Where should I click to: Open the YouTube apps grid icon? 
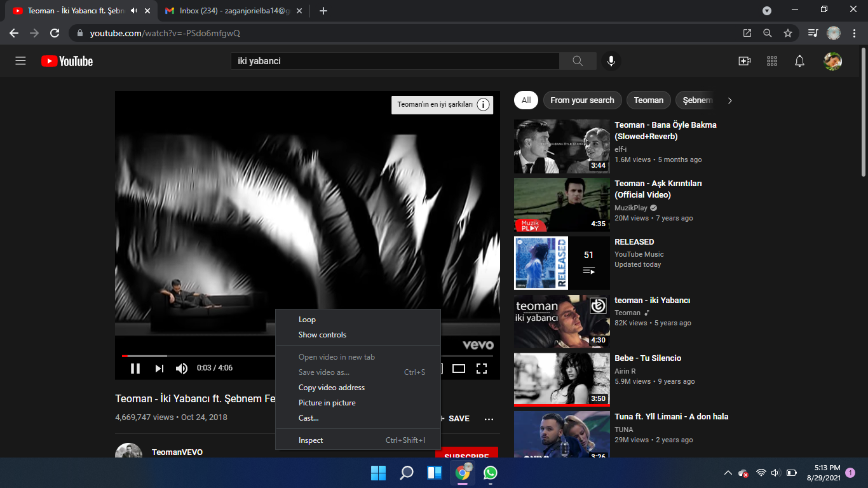coord(772,61)
